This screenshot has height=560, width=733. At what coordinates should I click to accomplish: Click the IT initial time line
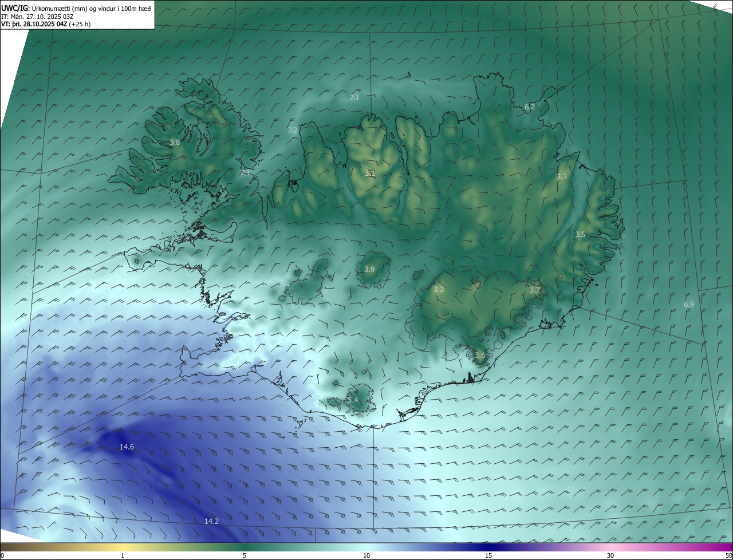[x=37, y=16]
